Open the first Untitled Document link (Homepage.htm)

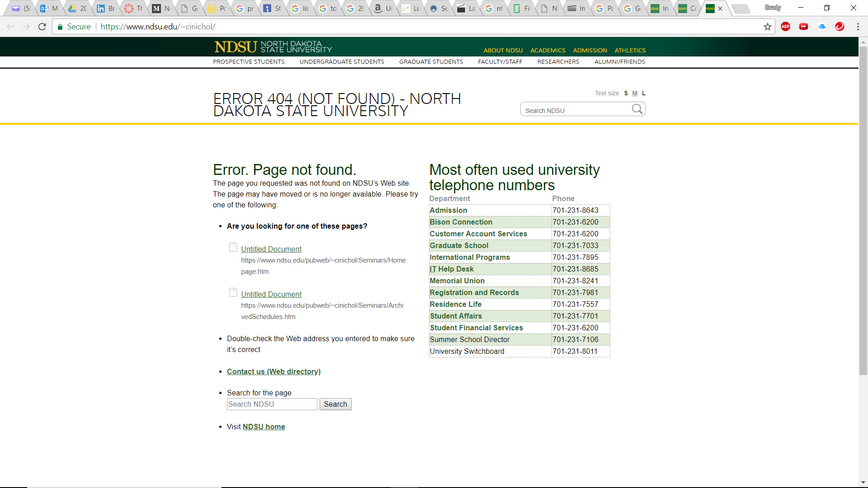pos(271,249)
